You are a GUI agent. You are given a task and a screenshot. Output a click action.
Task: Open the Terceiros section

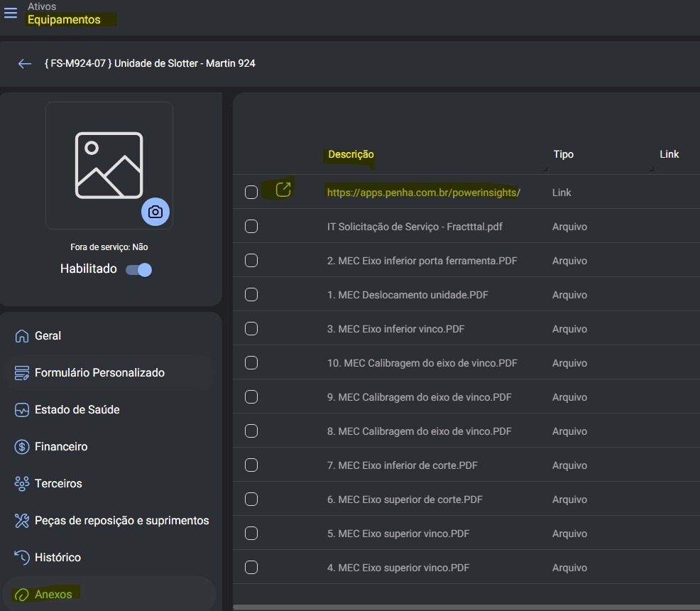(109, 484)
